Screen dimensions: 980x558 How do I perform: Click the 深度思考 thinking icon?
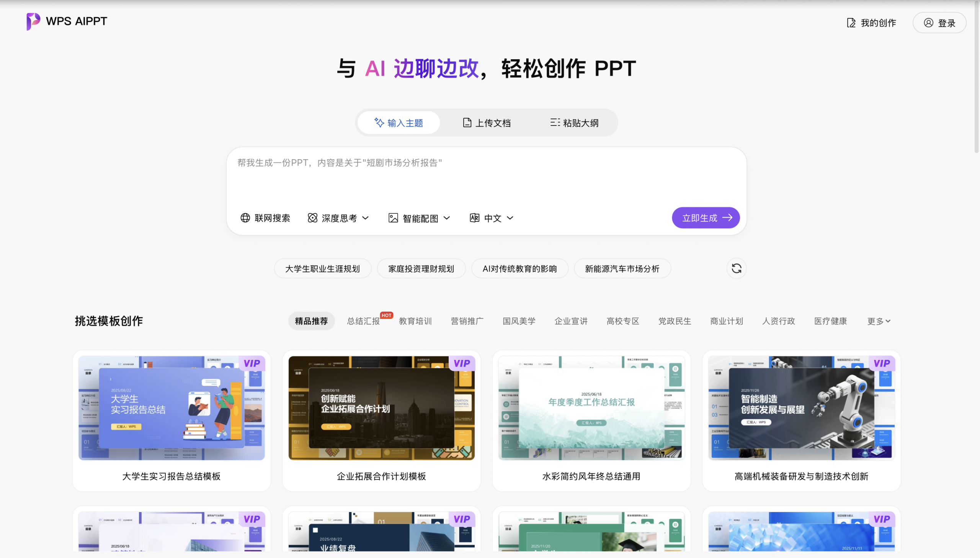[x=312, y=218]
